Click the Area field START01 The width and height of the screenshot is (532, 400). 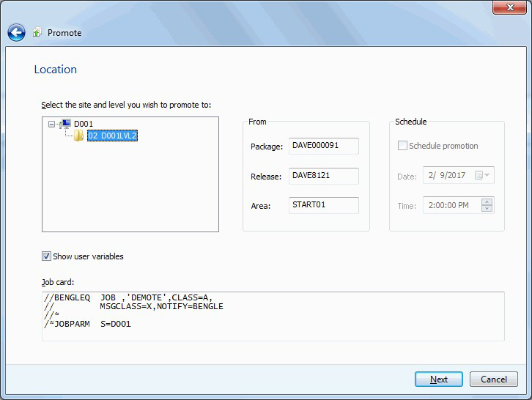[x=324, y=205]
